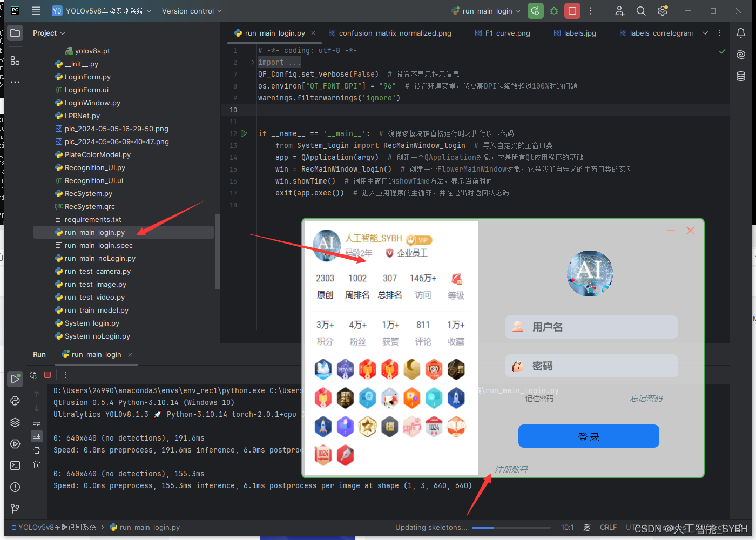Change CRLF line separator in status bar
The height and width of the screenshot is (540, 756).
608,528
